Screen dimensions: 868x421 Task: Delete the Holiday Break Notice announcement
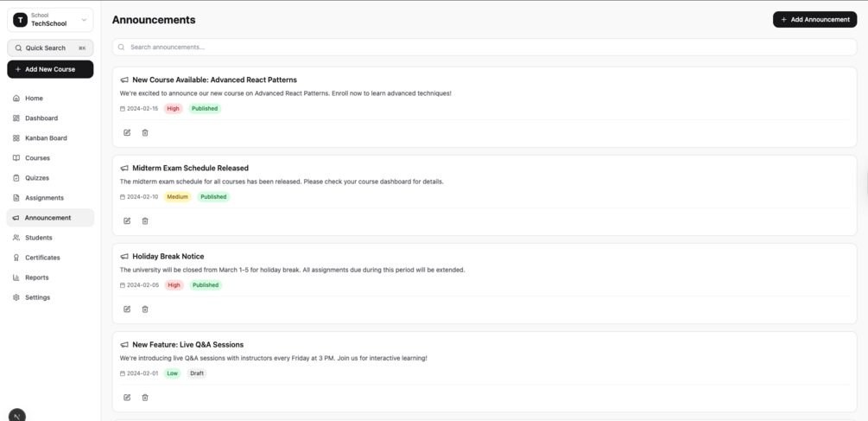click(x=145, y=309)
